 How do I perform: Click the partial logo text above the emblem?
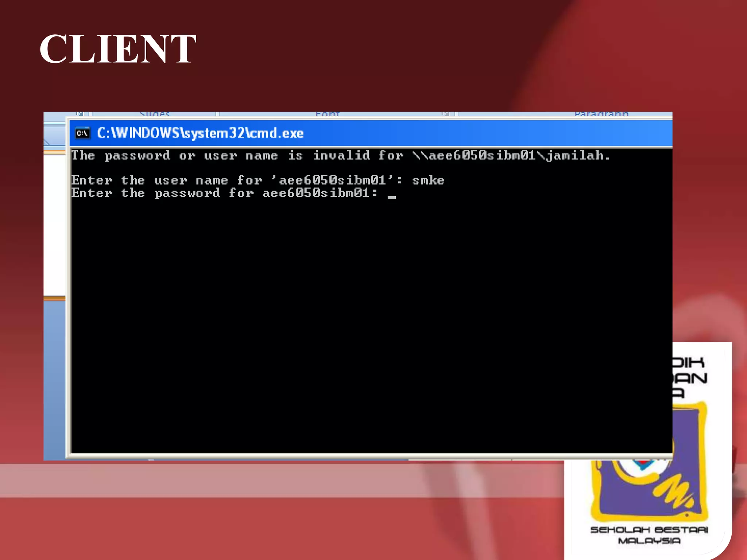pyautogui.click(x=689, y=377)
